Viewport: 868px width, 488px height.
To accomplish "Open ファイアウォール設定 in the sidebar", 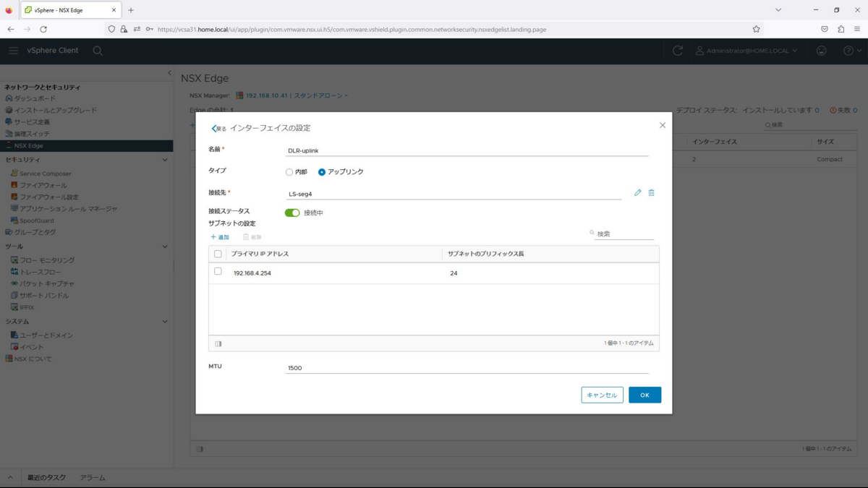I will (49, 197).
